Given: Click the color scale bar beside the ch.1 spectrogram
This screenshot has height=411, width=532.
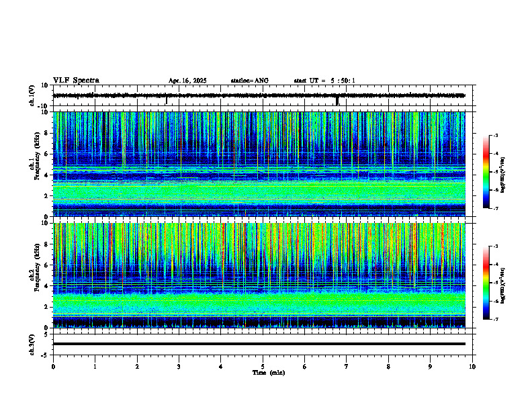Looking at the screenshot, I should click(486, 172).
